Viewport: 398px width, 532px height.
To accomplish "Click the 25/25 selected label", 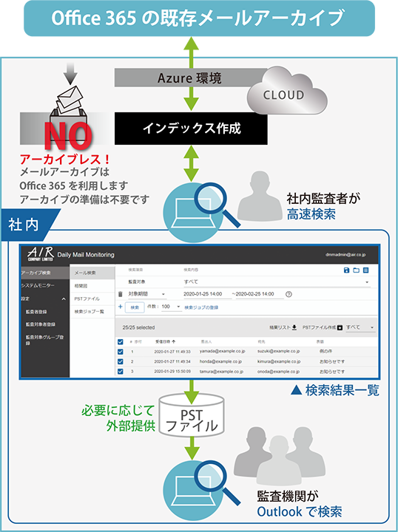I will tap(138, 327).
